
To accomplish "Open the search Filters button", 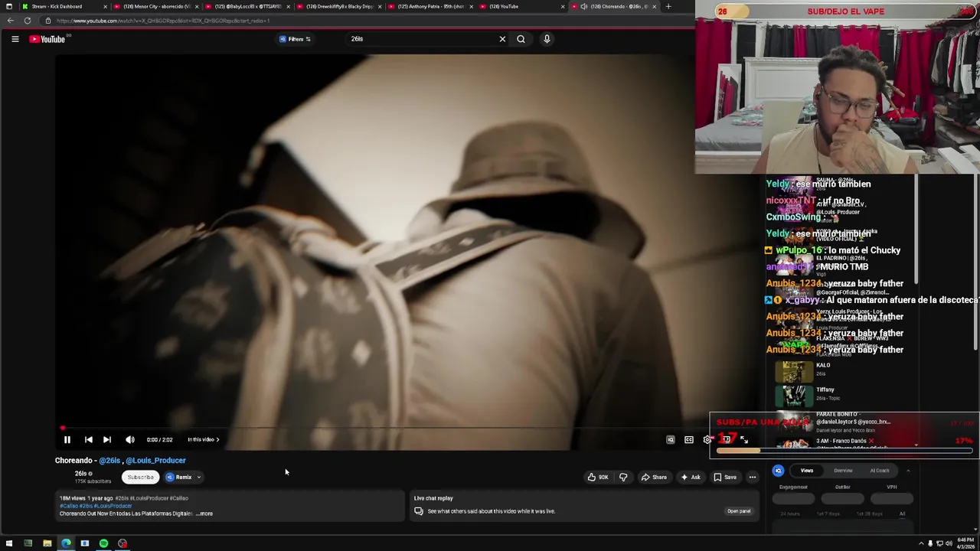I will tap(295, 39).
